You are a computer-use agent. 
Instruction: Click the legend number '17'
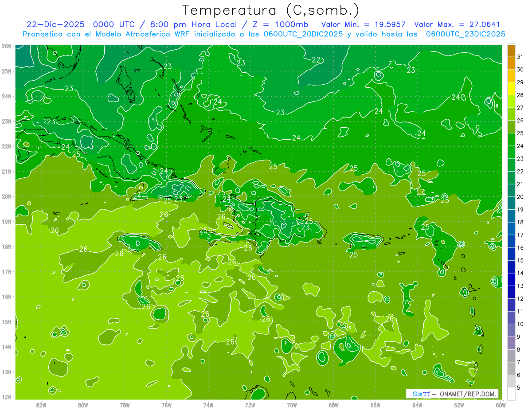[x=520, y=235]
